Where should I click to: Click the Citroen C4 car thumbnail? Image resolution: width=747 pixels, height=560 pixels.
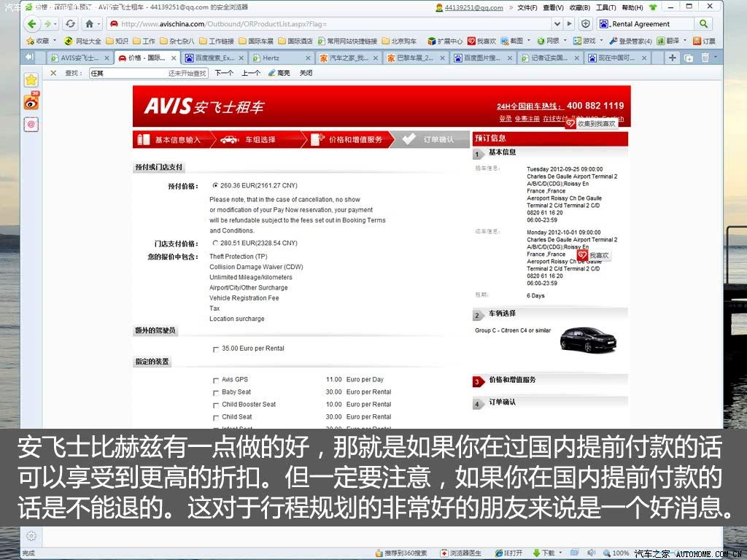[588, 339]
